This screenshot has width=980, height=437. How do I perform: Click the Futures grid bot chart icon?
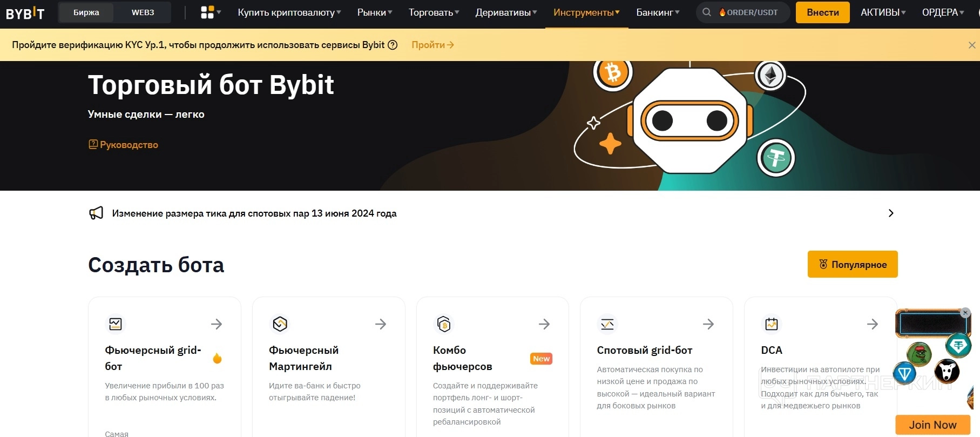(116, 324)
